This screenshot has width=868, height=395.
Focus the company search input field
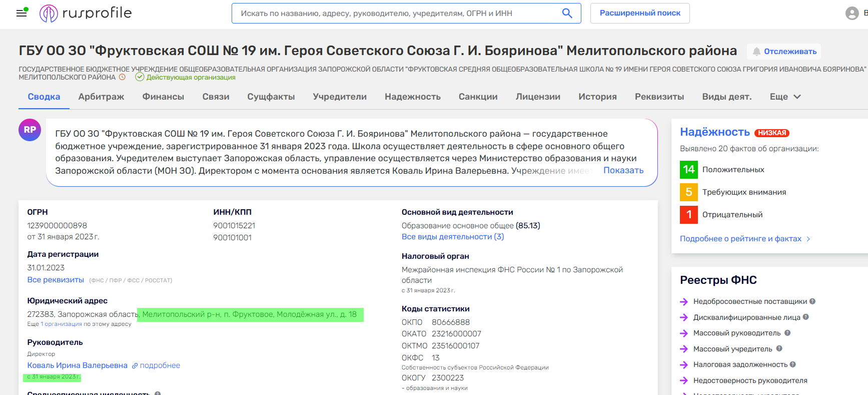(x=395, y=14)
